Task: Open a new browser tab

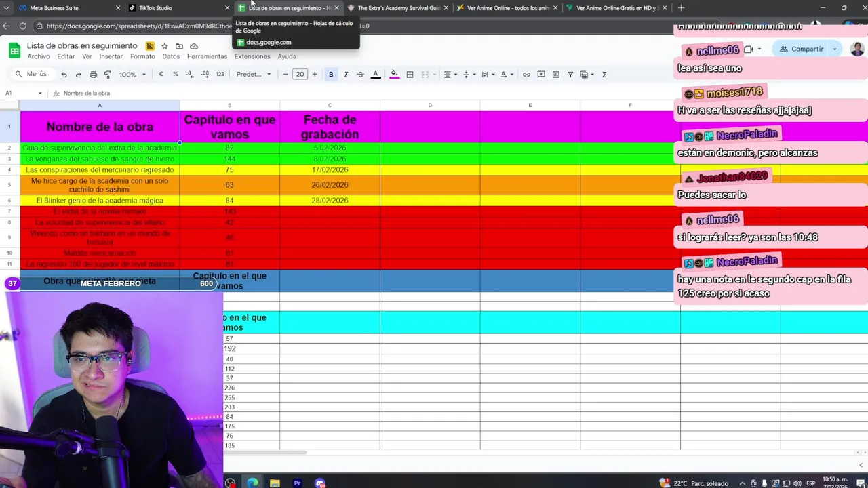Action: click(x=681, y=8)
